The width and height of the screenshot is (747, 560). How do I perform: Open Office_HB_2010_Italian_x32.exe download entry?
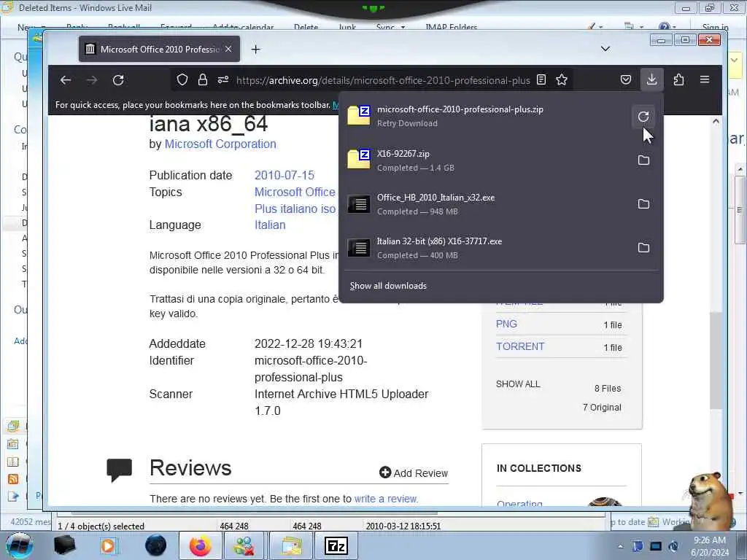486,204
